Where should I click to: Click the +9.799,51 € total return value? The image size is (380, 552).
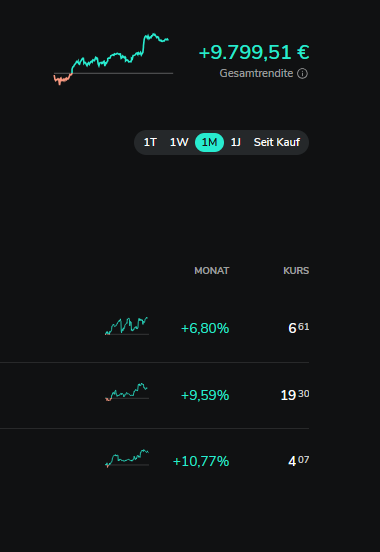254,52
